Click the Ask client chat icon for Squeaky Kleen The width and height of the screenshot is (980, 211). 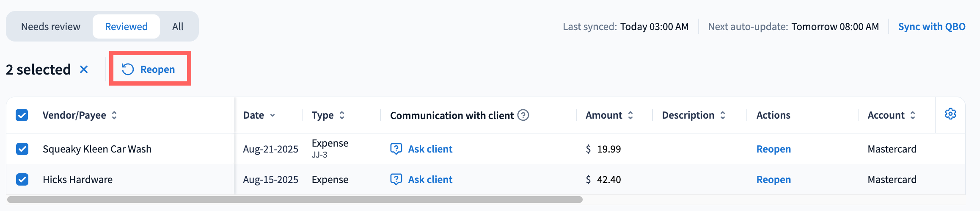pos(396,149)
